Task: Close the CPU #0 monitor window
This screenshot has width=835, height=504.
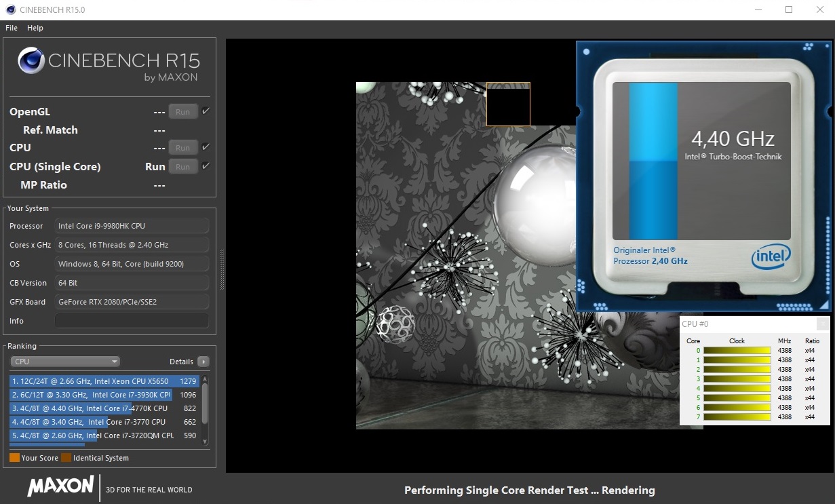Action: coord(822,324)
